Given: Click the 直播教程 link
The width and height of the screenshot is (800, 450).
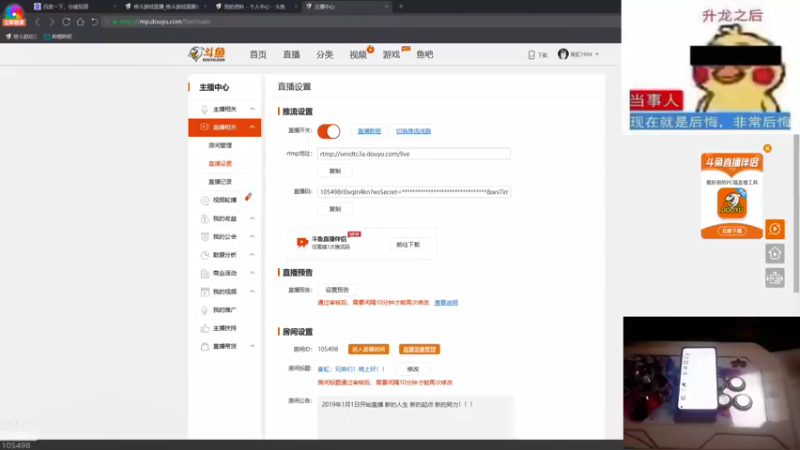Looking at the screenshot, I should point(369,131).
